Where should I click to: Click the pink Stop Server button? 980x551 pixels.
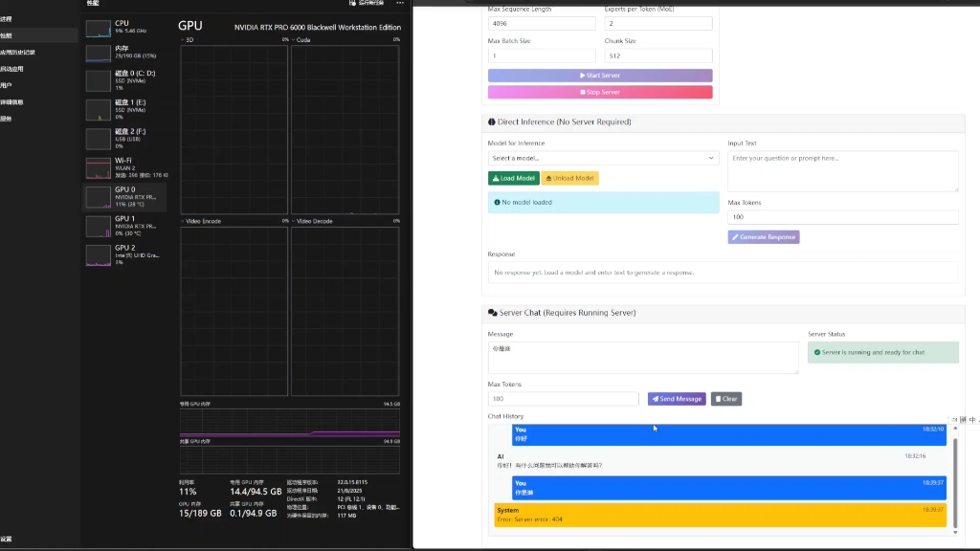point(600,93)
